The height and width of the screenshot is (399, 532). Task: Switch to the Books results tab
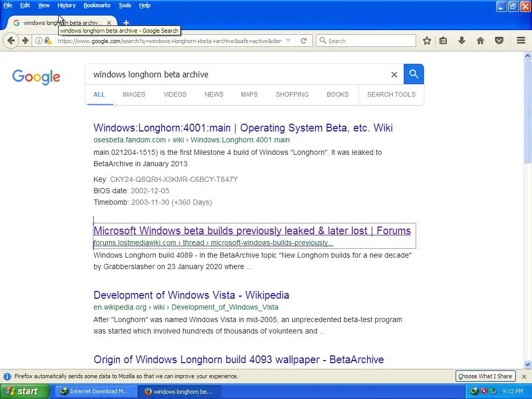(x=338, y=95)
